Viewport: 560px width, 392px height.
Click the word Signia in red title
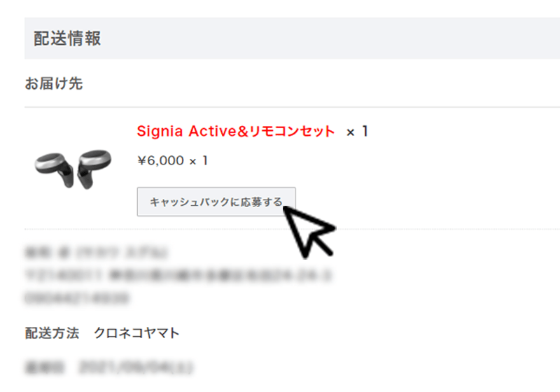tap(160, 132)
